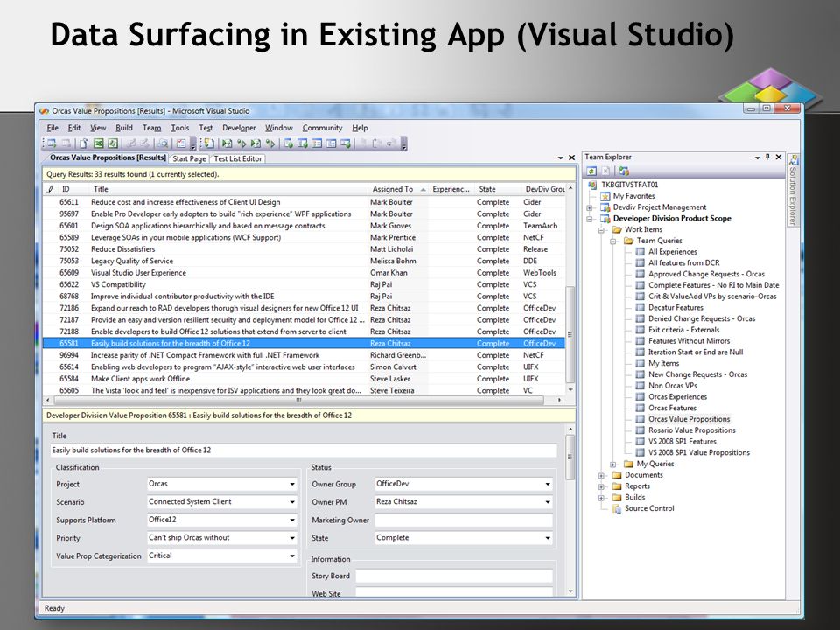Click the Marketing Owner input field
Image resolution: width=840 pixels, height=630 pixels.
tap(464, 520)
